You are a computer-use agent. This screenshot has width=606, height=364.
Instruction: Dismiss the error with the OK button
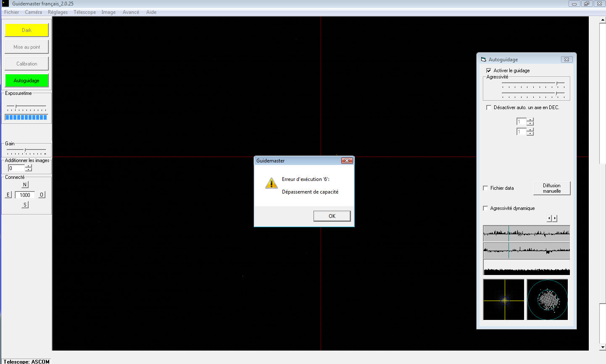pos(332,216)
